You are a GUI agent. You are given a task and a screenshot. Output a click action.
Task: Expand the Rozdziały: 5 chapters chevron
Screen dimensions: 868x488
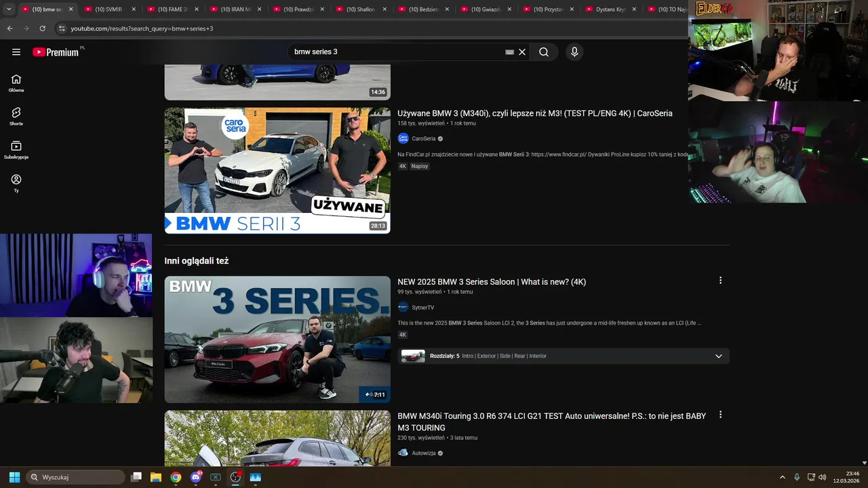[719, 356]
